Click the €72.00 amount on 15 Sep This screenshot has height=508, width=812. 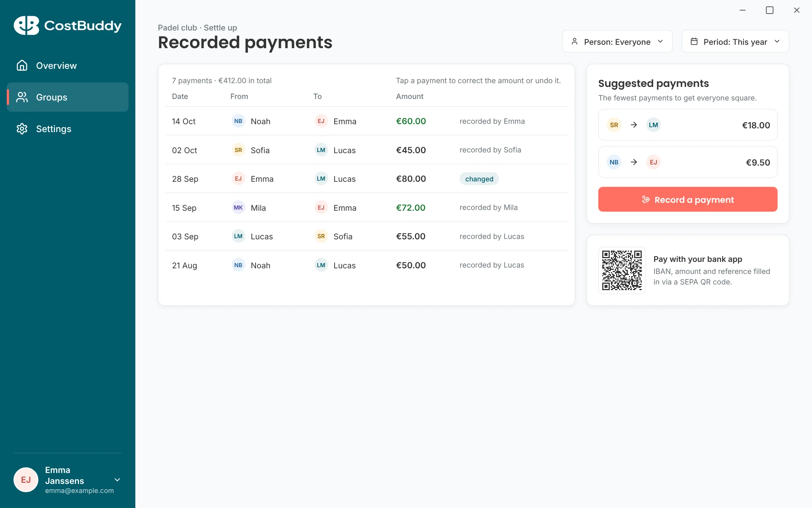pos(411,208)
